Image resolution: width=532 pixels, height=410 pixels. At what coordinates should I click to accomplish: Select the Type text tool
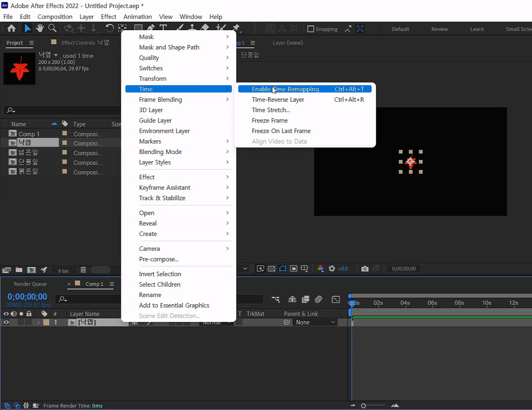coord(163,28)
